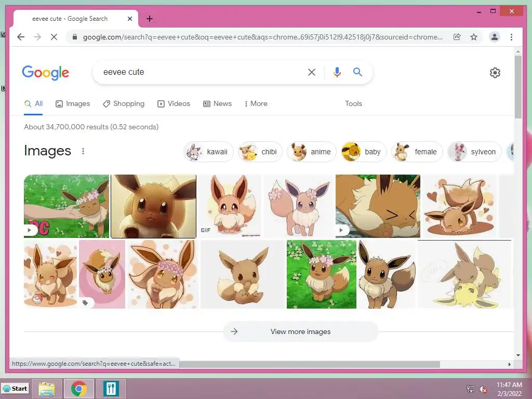Open the big-eared Eevee with pink flower crown thumbnail
The width and height of the screenshot is (532, 399).
(x=163, y=274)
